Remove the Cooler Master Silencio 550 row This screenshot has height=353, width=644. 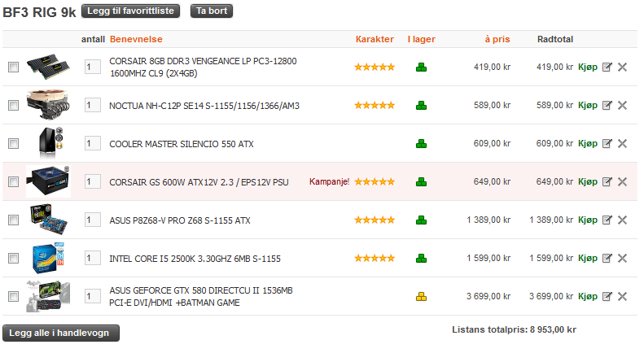pos(622,143)
